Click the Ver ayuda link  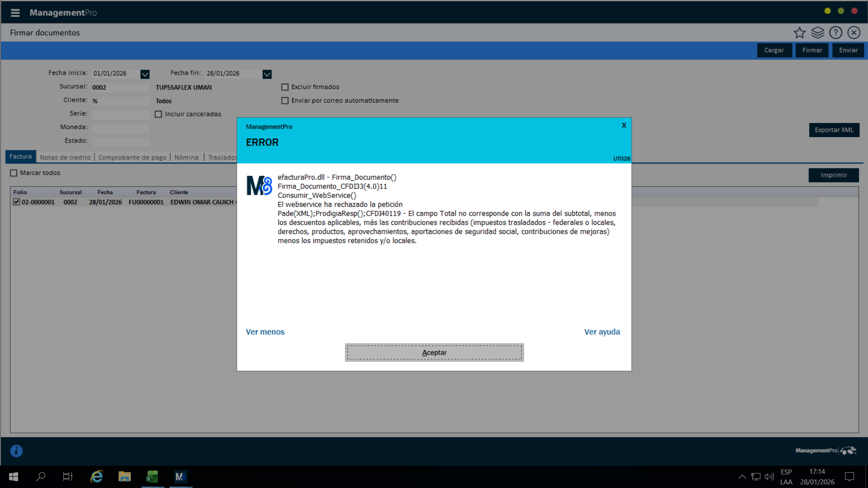click(x=602, y=332)
